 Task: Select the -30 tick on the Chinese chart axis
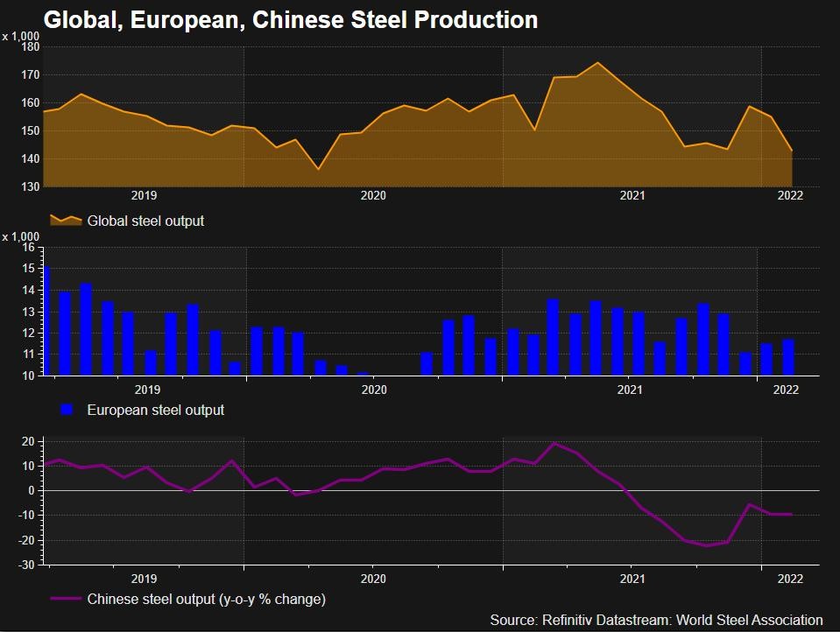25,565
